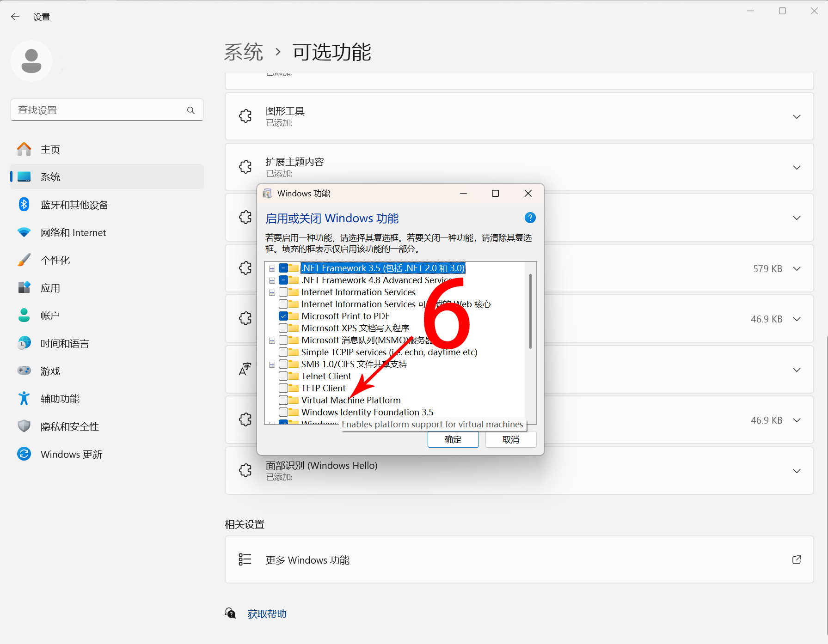Click the Accounts (帐户) person icon
The image size is (828, 644).
point(24,316)
